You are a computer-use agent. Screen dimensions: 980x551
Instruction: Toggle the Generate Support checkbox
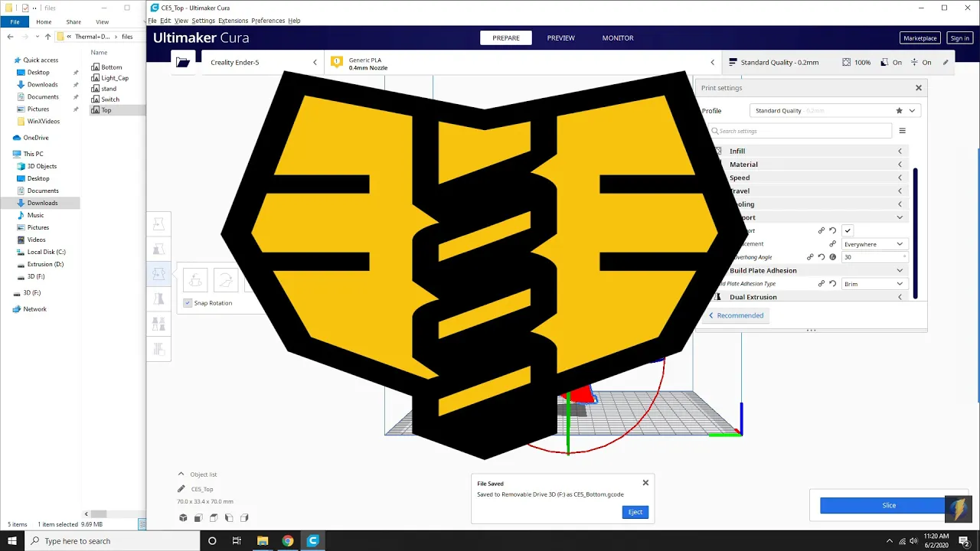click(x=848, y=230)
